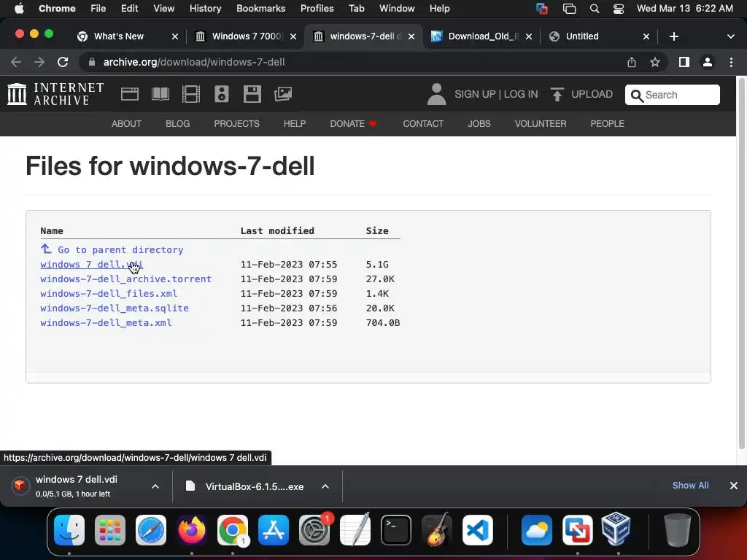Open windows-7-dell_files.xml link

109,293
